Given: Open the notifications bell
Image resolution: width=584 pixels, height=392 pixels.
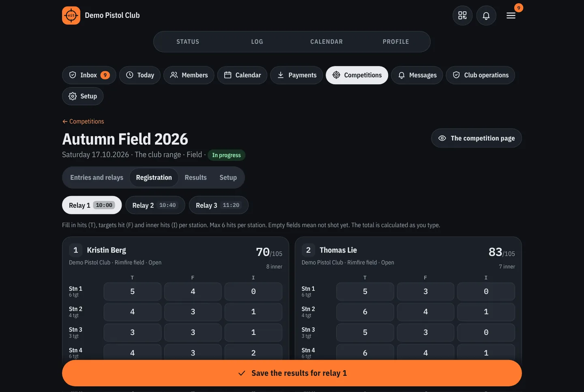Looking at the screenshot, I should 486,15.
